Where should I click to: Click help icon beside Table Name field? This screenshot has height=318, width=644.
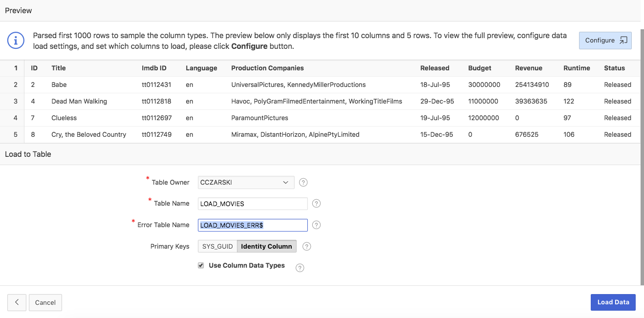coord(316,204)
